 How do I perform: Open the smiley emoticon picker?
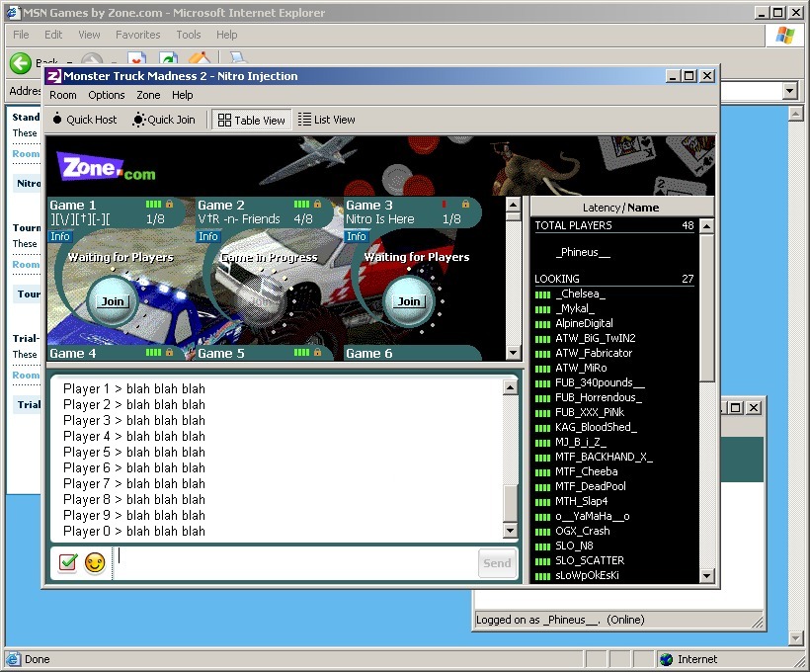95,562
